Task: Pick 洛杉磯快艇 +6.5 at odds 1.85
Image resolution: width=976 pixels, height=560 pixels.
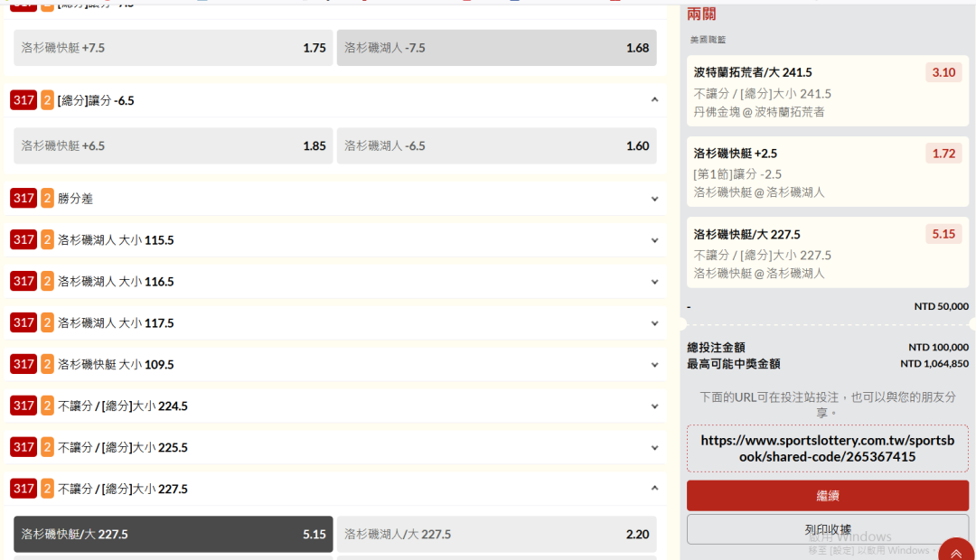Action: pyautogui.click(x=173, y=145)
